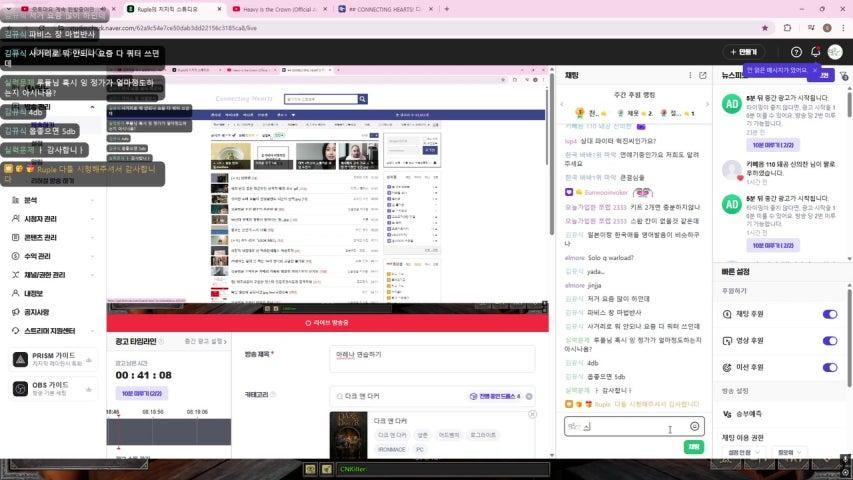Show next weekly donation ranking
This screenshot has width=853, height=480.
tap(707, 104)
